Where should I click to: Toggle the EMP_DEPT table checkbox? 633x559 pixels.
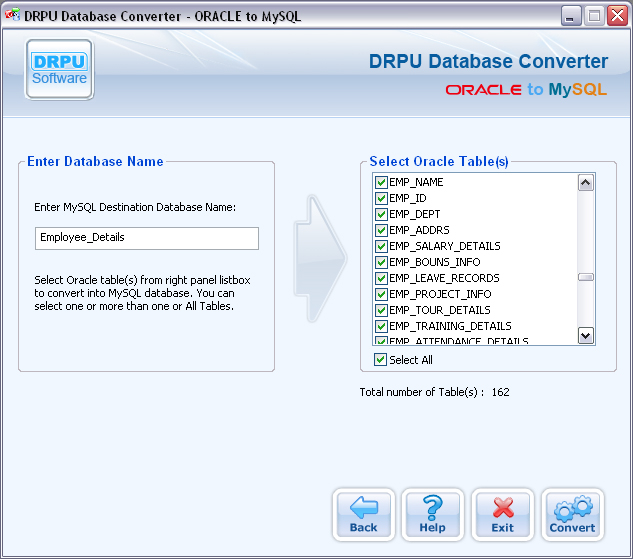tap(381, 215)
